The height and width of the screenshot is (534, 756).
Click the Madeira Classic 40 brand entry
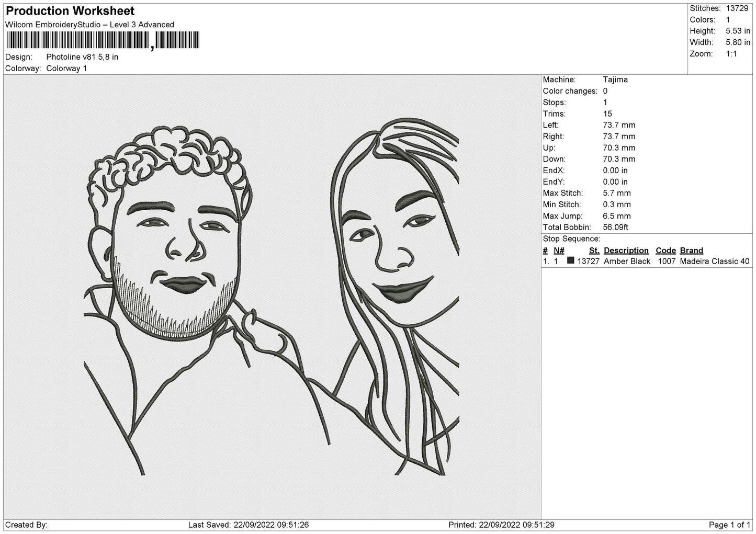click(715, 261)
